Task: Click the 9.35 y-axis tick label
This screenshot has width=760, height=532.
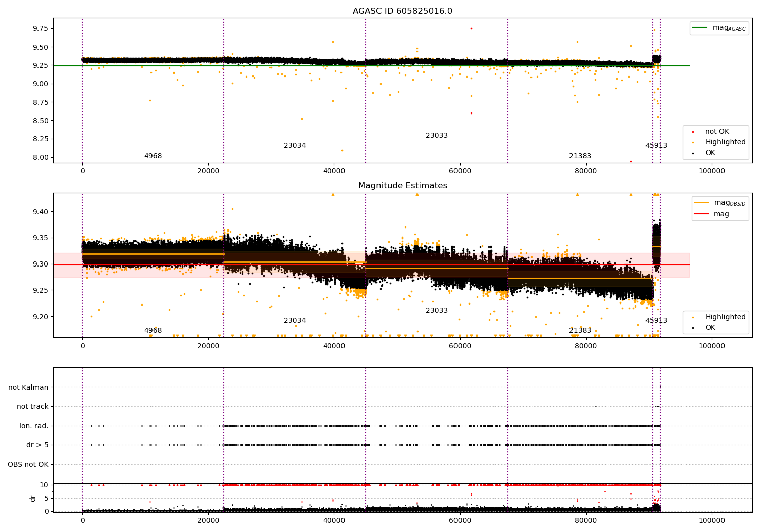Action: click(x=41, y=238)
